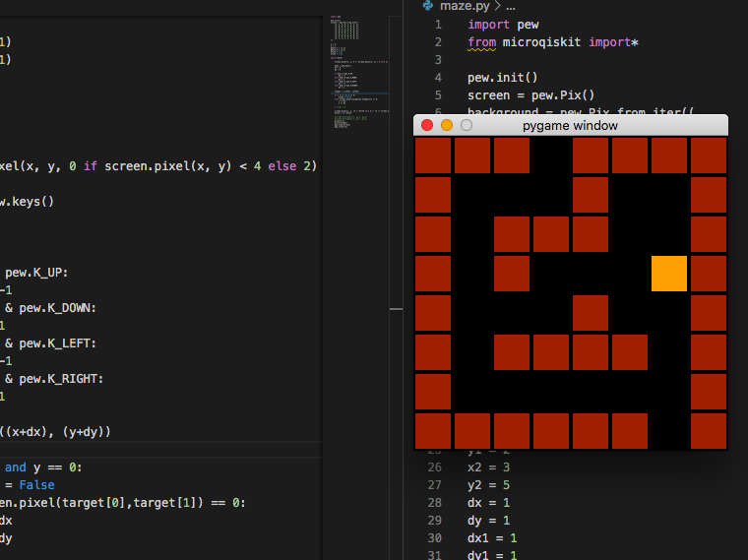
Task: Click the 'dy = 1' assignment line
Action: click(488, 520)
